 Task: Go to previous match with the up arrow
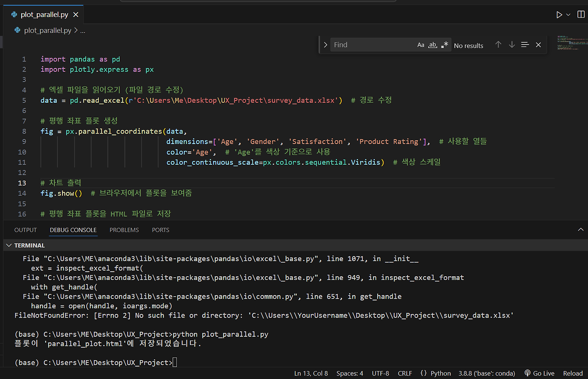[498, 45]
